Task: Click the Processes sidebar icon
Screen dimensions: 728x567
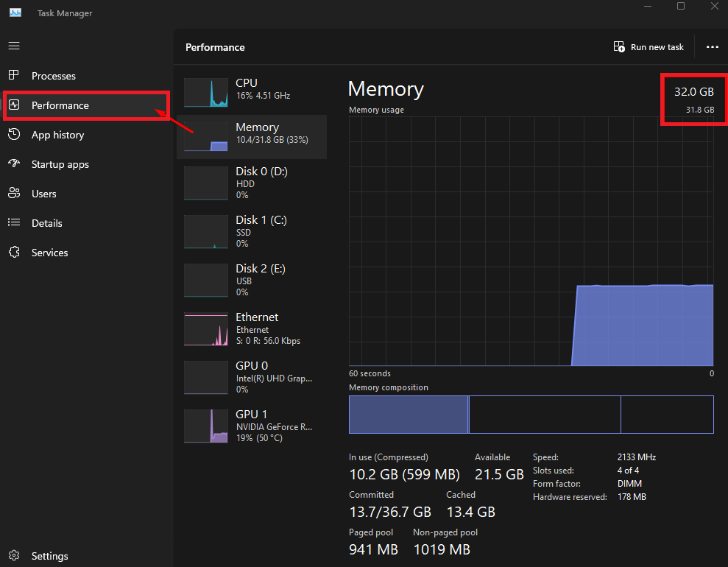Action: [14, 75]
